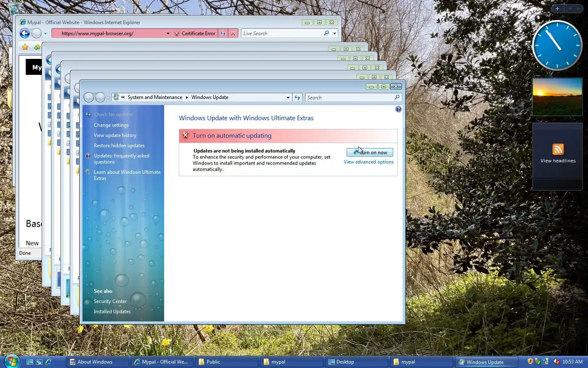This screenshot has height=368, width=588.
Task: Switch to Windows Update taskbar button
Action: click(x=487, y=362)
